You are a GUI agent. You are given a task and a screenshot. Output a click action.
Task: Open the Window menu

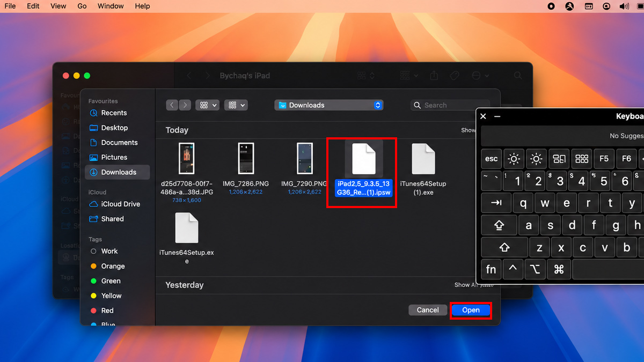pyautogui.click(x=110, y=6)
